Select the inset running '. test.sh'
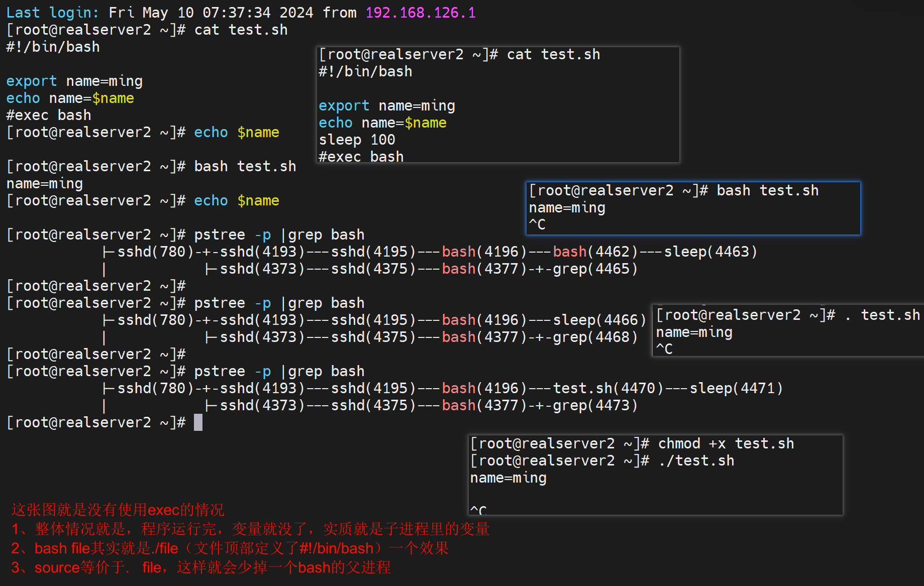The width and height of the screenshot is (924, 586). point(787,331)
